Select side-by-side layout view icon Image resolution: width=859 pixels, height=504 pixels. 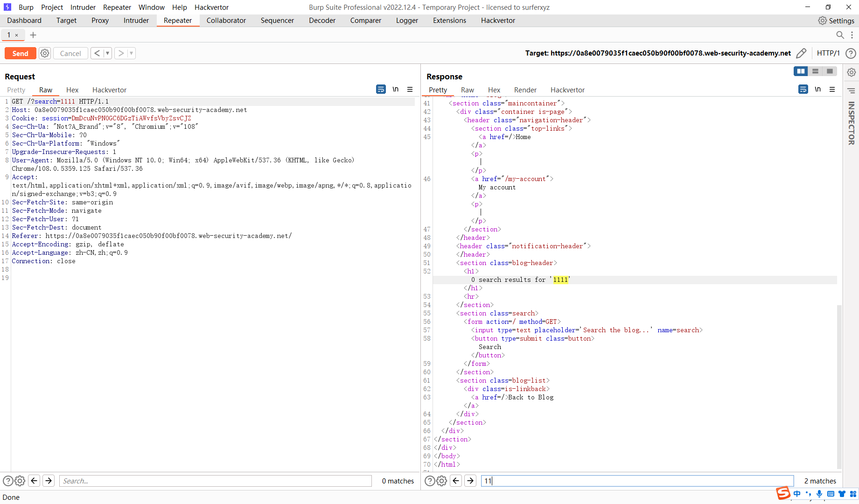(x=801, y=71)
